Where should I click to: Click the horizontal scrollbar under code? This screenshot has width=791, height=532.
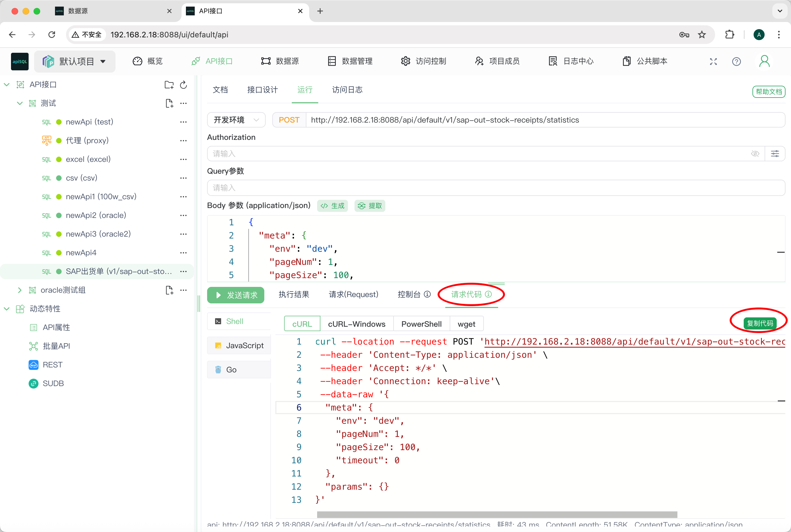point(497,514)
